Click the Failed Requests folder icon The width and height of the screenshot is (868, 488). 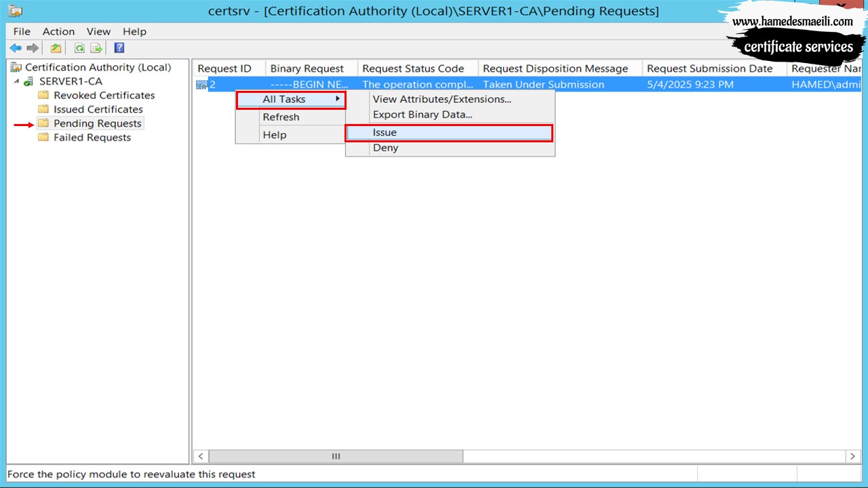pos(43,137)
